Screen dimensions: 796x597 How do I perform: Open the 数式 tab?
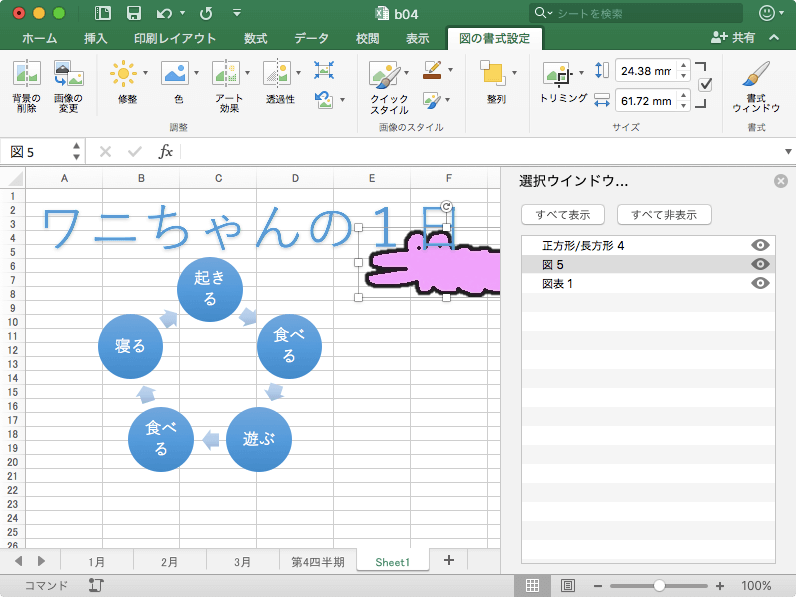pos(255,38)
